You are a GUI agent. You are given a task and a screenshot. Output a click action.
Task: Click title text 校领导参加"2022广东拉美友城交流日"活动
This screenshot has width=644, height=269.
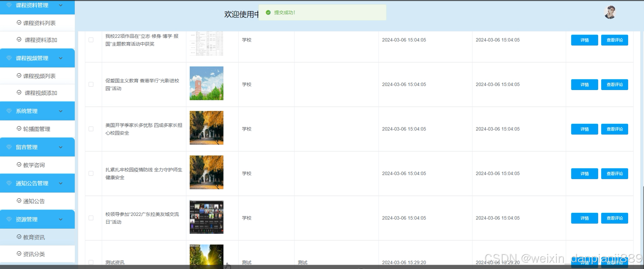coord(142,218)
